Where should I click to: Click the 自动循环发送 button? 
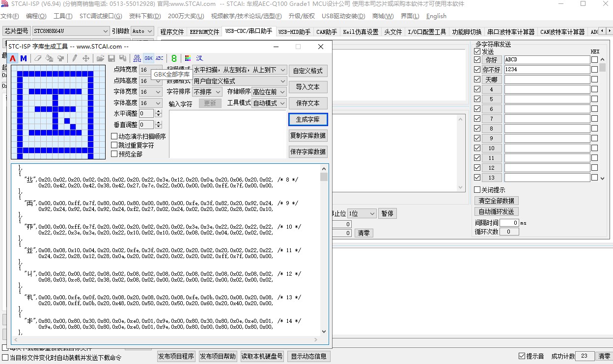point(497,211)
